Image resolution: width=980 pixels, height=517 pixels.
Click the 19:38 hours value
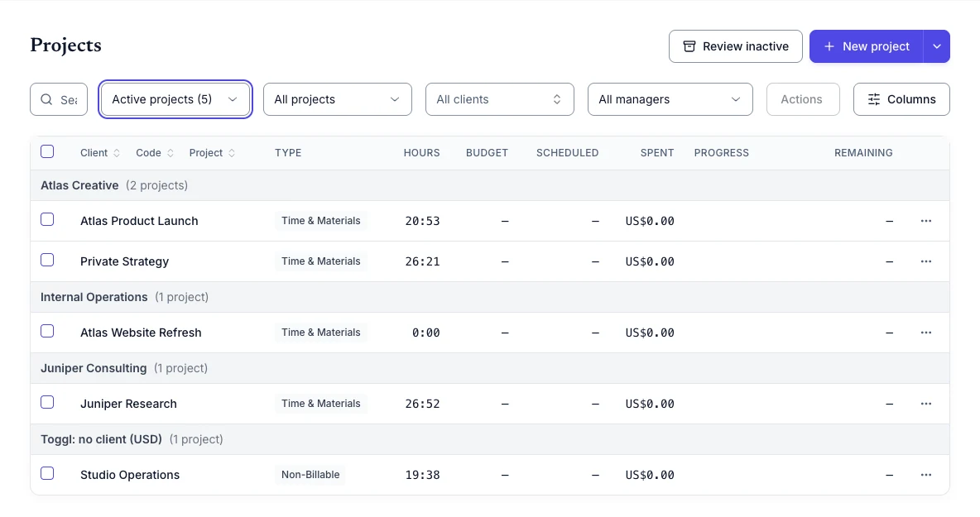(422, 475)
